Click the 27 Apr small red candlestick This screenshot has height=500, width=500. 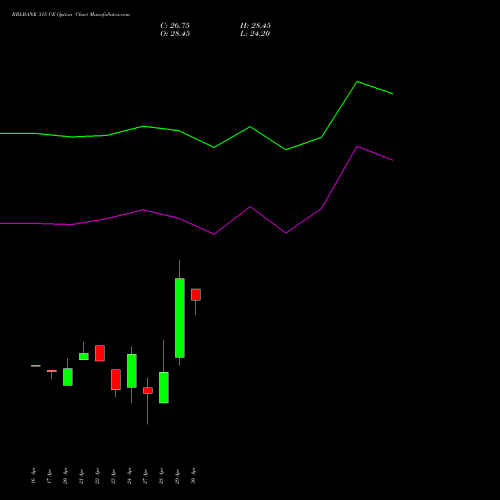[x=148, y=390]
